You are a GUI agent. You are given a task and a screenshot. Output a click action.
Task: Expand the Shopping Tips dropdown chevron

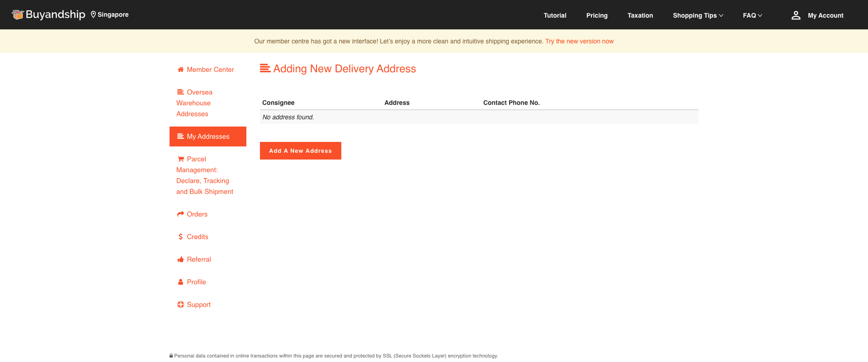tap(721, 15)
